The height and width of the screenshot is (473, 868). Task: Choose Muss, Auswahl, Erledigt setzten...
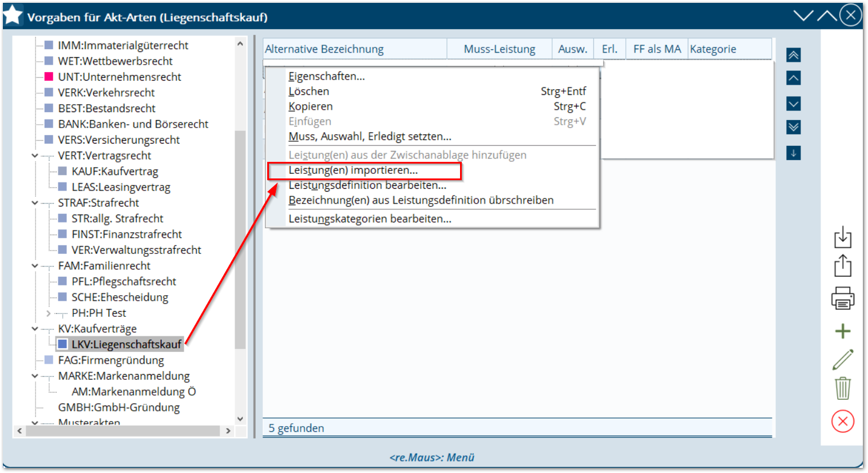tap(370, 136)
